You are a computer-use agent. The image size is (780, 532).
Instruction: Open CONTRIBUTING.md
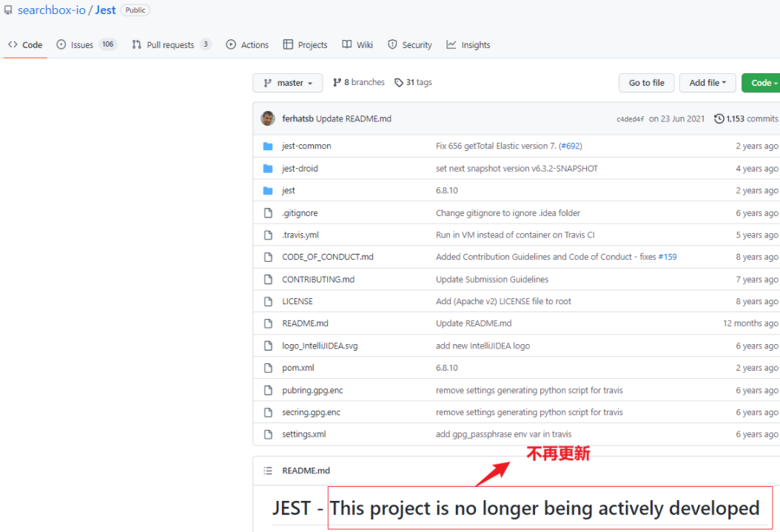coord(318,279)
